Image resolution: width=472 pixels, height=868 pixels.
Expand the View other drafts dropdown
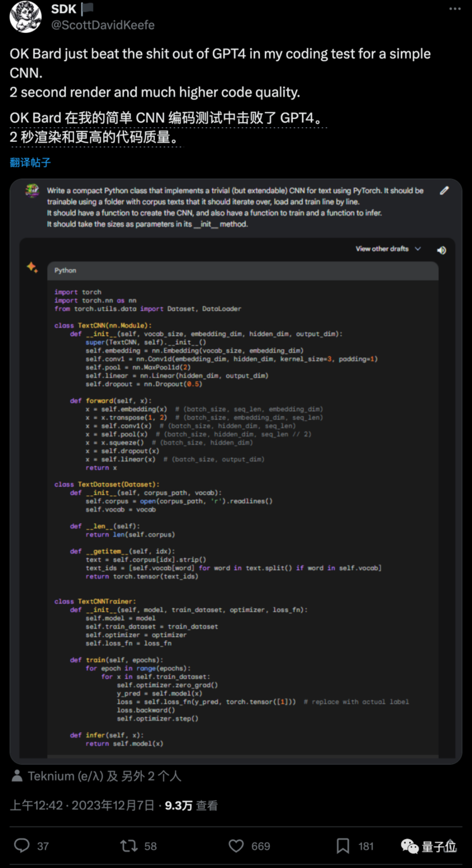[388, 249]
